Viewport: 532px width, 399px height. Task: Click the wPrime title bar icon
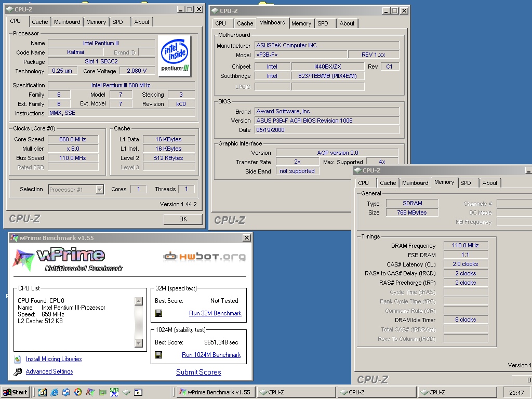point(14,238)
